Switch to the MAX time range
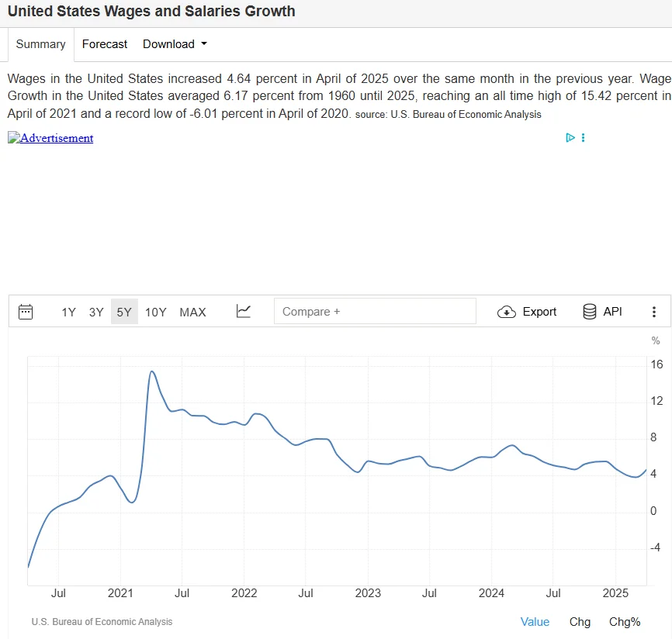 pyautogui.click(x=192, y=312)
